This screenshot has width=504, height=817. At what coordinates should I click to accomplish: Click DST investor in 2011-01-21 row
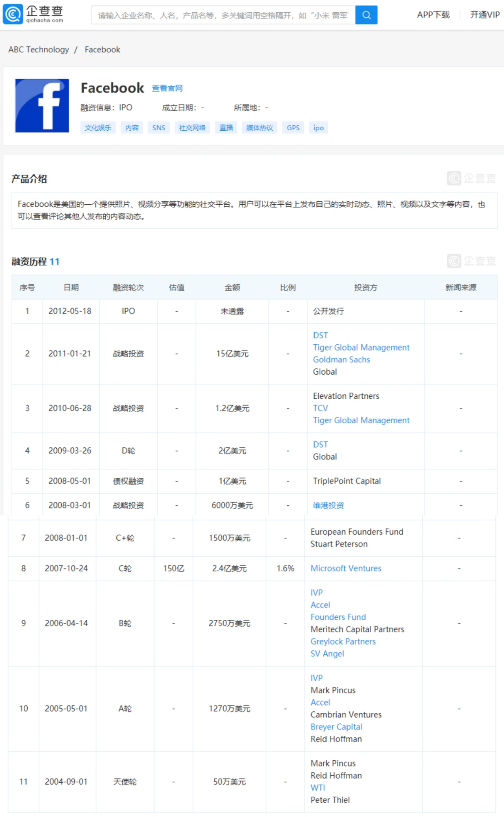320,335
